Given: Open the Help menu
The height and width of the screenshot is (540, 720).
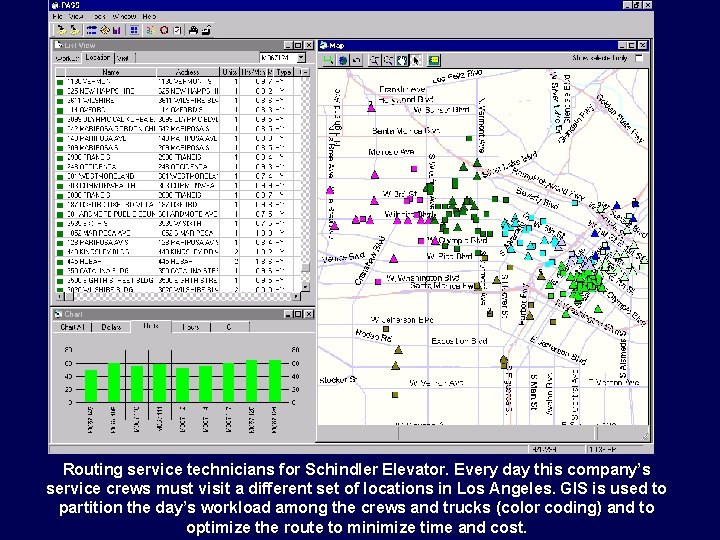Looking at the screenshot, I should tap(149, 16).
